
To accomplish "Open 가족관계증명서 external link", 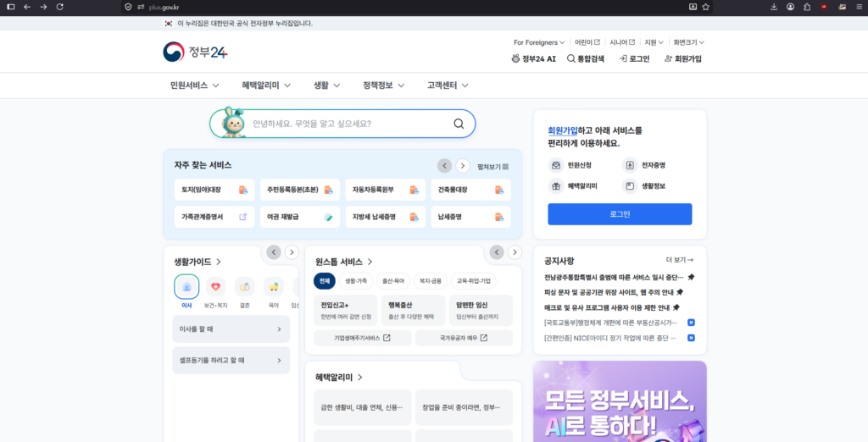I will pos(214,217).
